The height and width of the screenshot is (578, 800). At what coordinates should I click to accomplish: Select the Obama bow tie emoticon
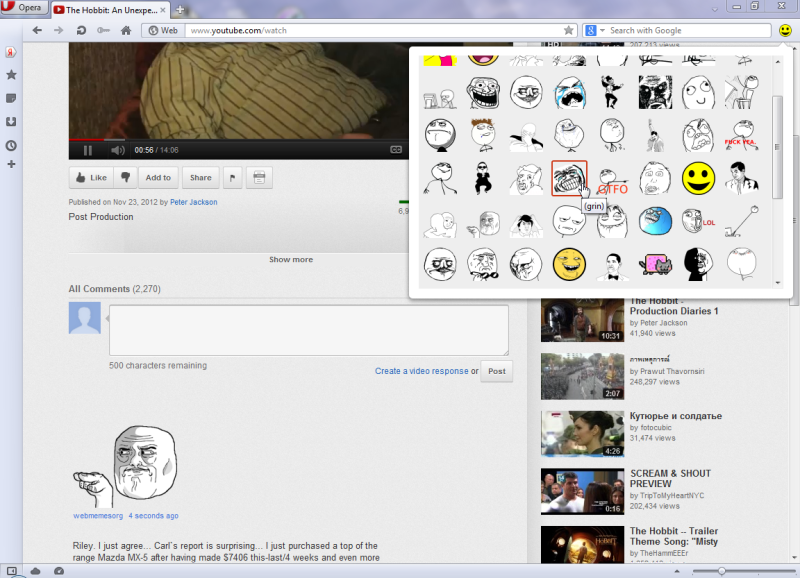pos(612,265)
